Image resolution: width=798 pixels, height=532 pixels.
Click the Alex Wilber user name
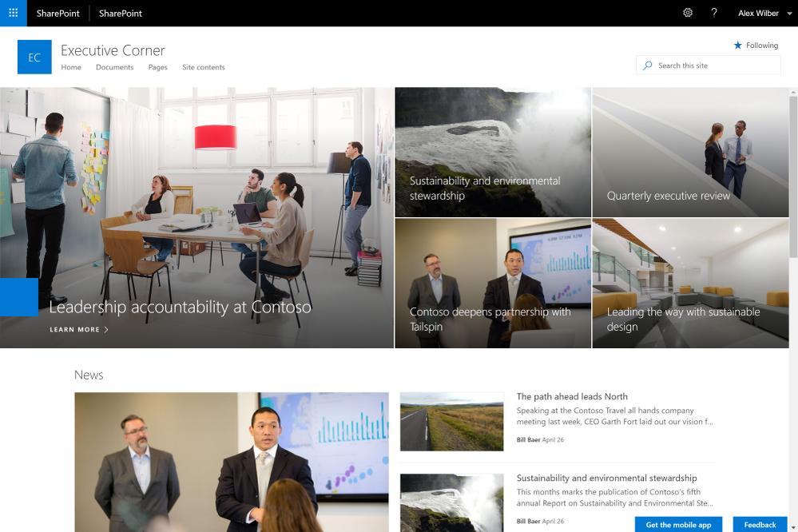[x=758, y=14]
